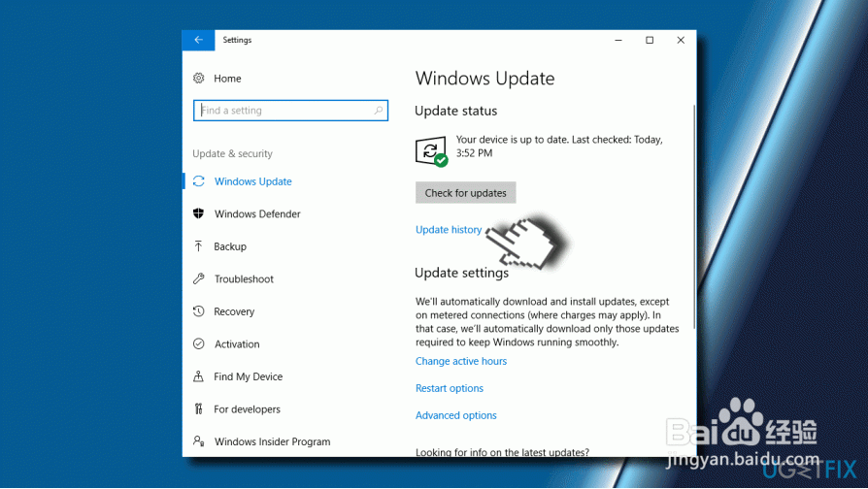Click the For developers tools icon

pos(199,408)
